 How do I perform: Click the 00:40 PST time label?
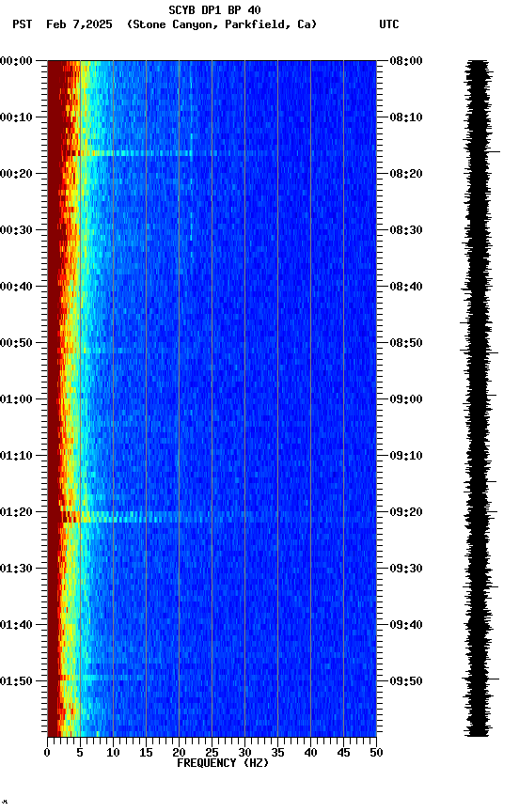(x=16, y=287)
